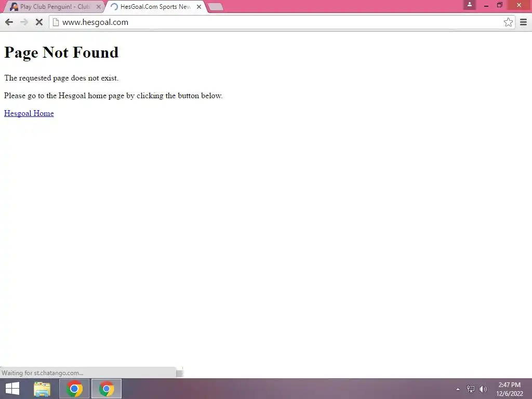
Task: Close the HesGoal.Com tab
Action: point(199,6)
